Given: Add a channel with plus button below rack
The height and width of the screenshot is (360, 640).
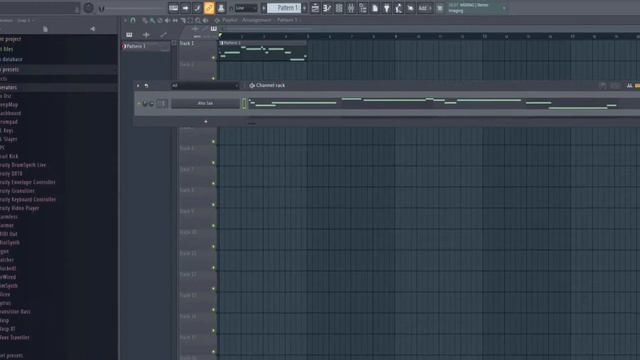Looking at the screenshot, I should coord(206,122).
